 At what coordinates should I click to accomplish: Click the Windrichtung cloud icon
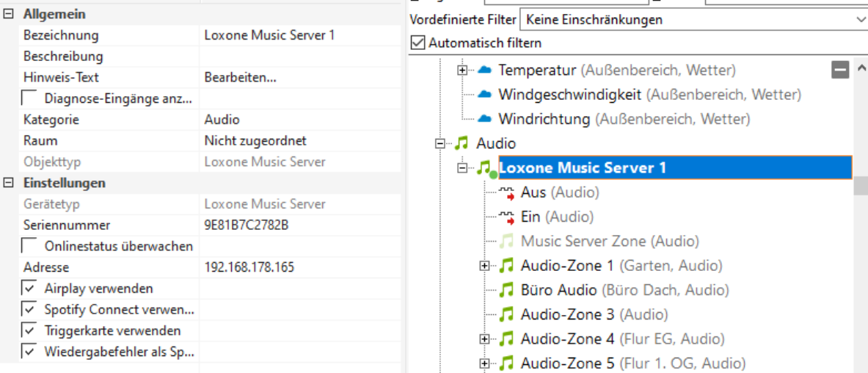click(484, 119)
